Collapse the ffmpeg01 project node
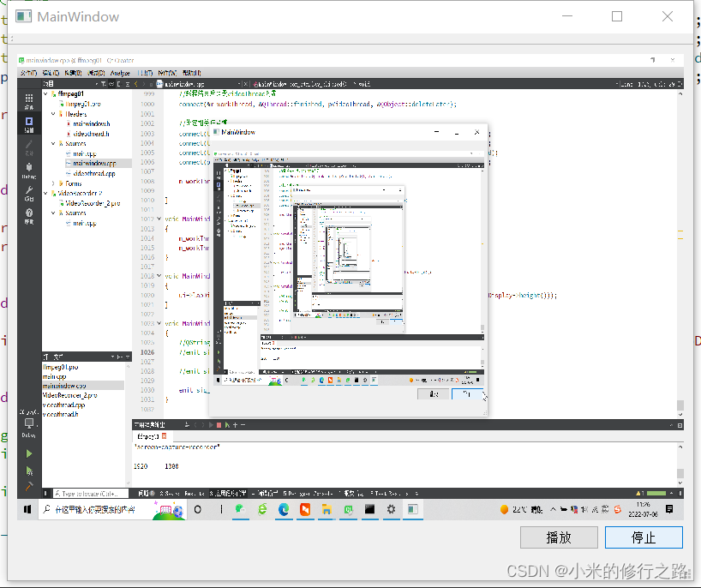701x588 pixels. pos(45,93)
